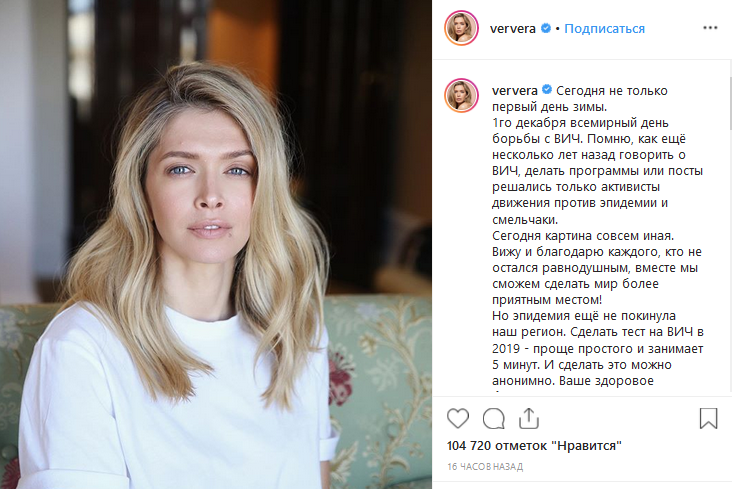The image size is (732, 489).
Task: Save the post with the bookmark icon
Action: click(x=708, y=418)
